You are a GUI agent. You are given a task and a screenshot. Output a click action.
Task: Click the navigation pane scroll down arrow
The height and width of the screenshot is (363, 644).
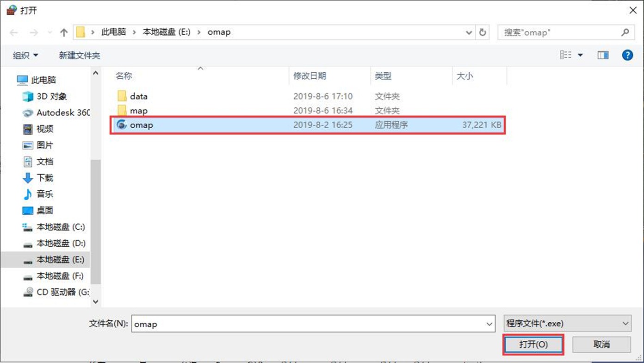[96, 301]
